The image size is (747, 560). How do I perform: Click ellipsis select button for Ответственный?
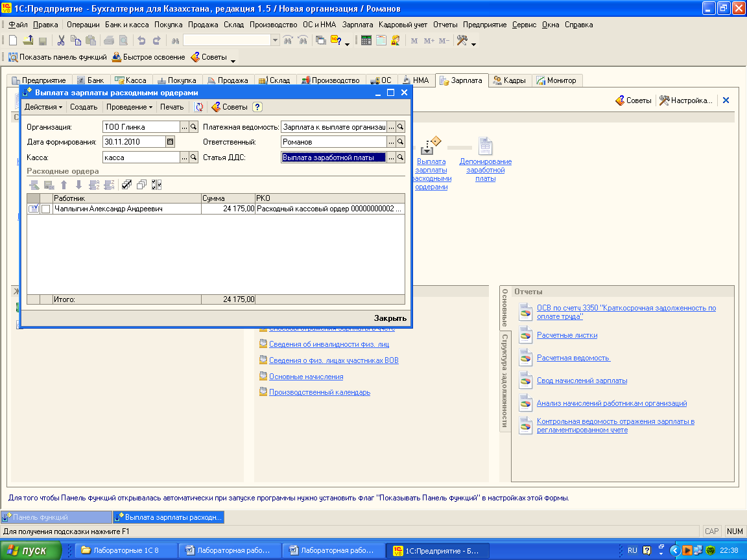click(x=391, y=142)
